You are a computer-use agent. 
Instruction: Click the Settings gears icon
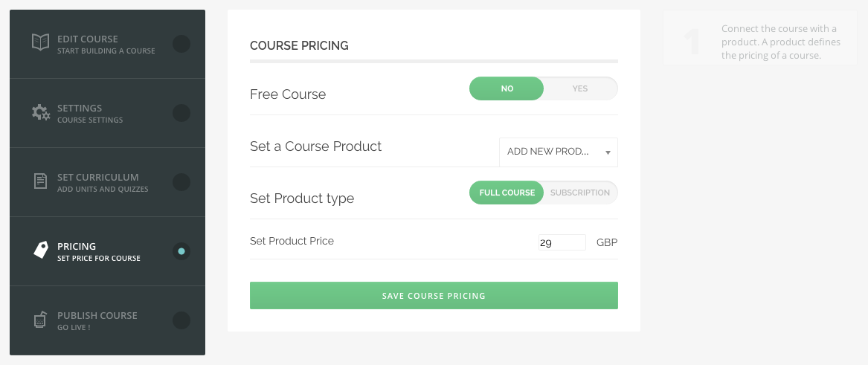(x=40, y=112)
